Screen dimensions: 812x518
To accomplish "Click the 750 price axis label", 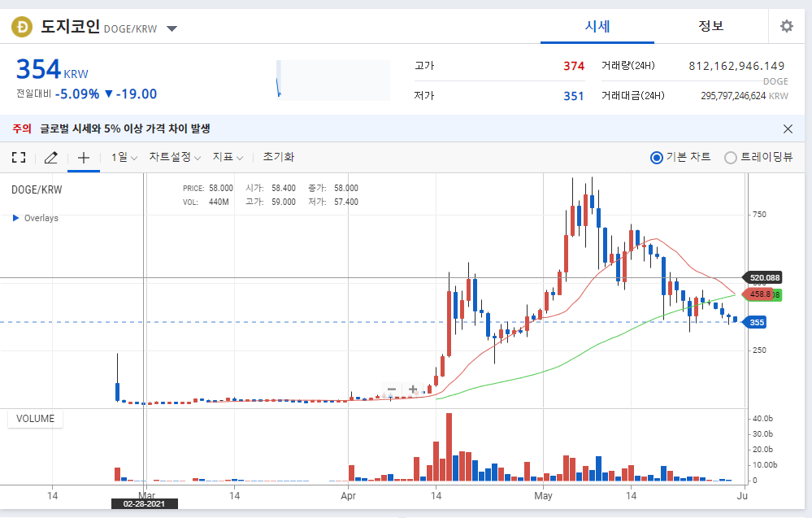I will [759, 215].
